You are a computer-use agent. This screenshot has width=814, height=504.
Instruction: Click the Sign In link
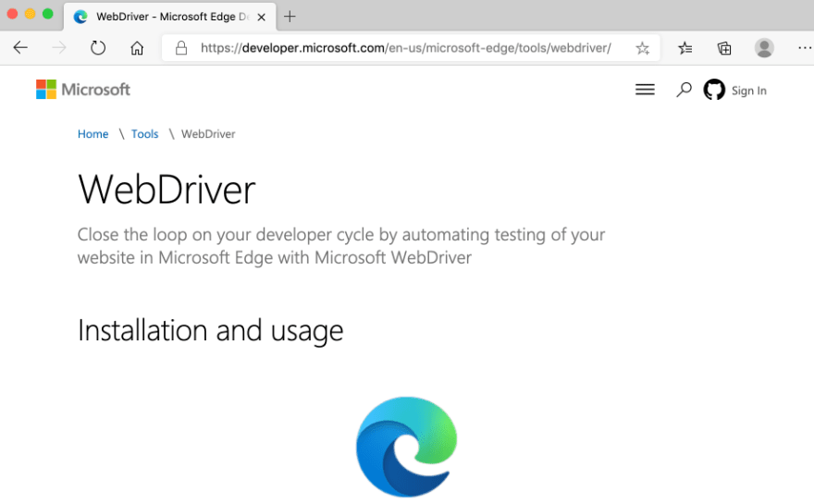pos(748,91)
